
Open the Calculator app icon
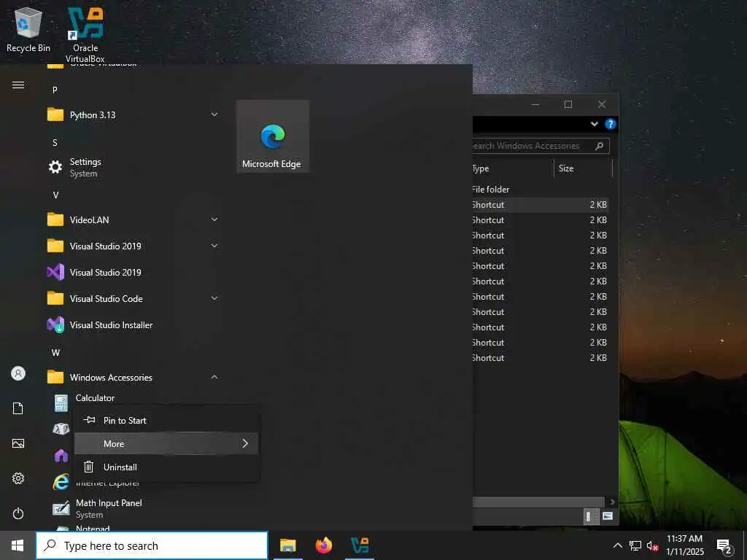tap(61, 403)
